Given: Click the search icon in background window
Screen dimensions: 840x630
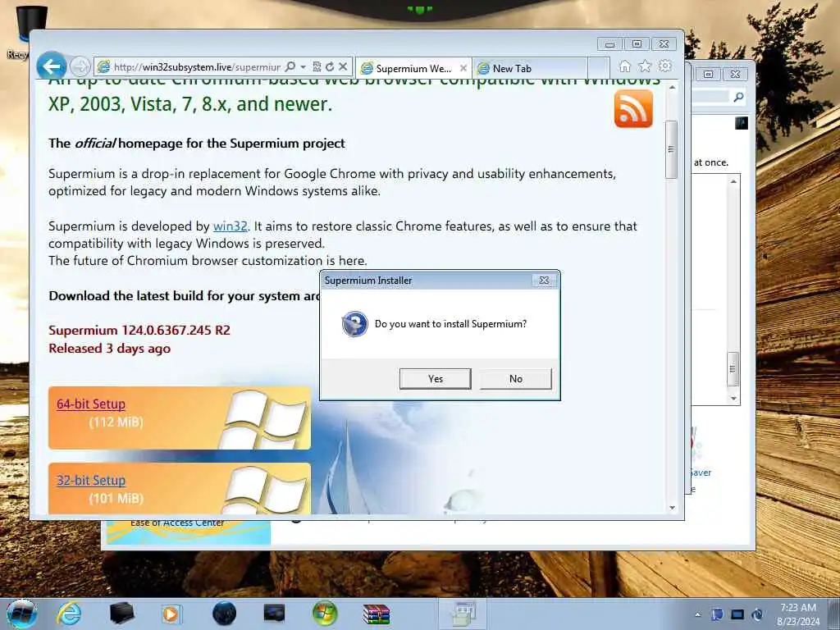Looking at the screenshot, I should tap(738, 97).
